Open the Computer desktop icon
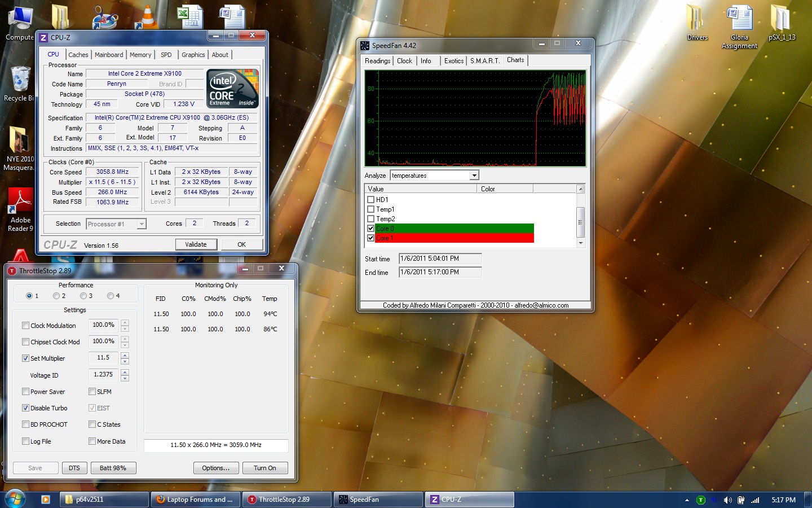The height and width of the screenshot is (508, 812). coord(20,23)
